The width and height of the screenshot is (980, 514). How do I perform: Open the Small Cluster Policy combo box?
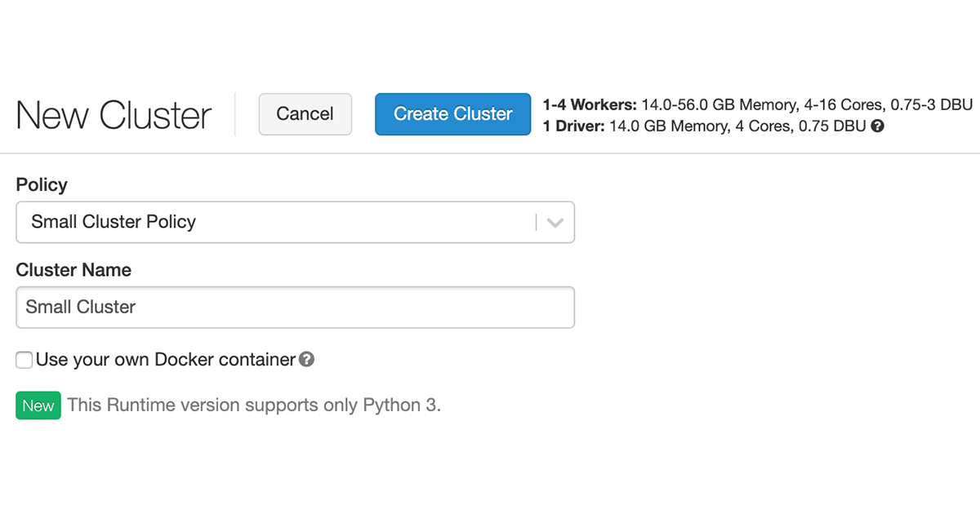point(278,222)
